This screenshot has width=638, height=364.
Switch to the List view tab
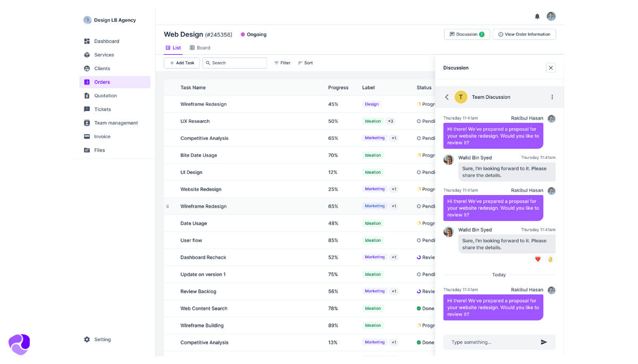click(x=173, y=47)
